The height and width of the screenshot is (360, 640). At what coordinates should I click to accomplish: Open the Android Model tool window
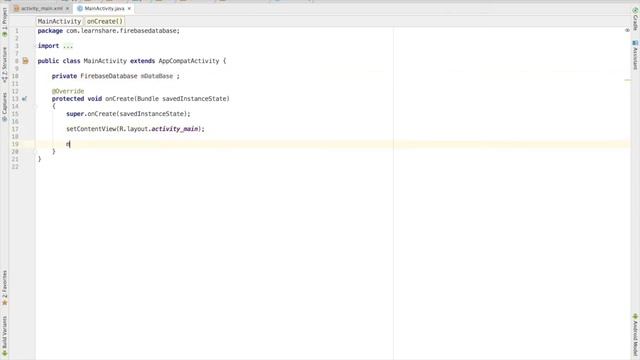(635, 335)
